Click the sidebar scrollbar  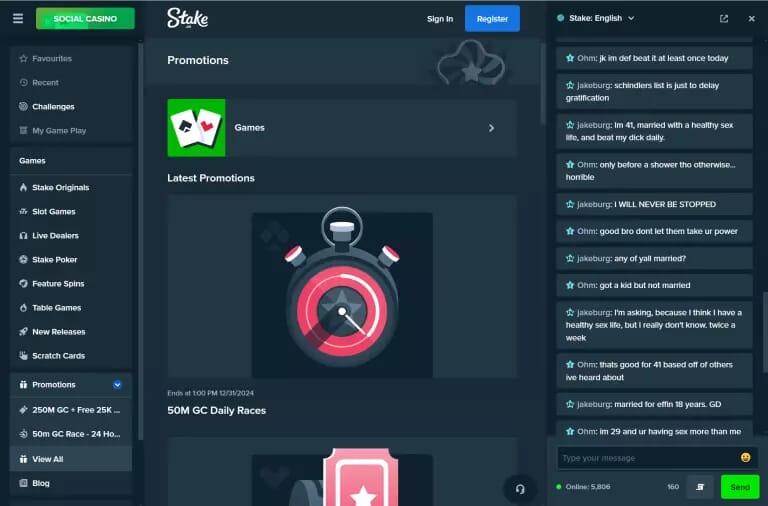141,240
